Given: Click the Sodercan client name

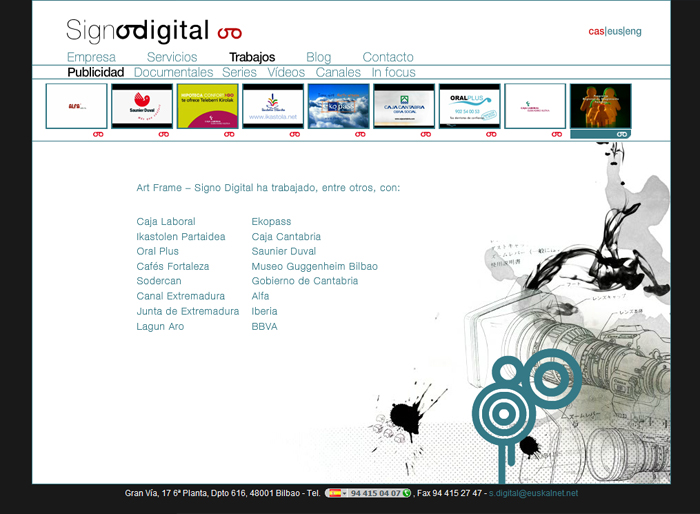Looking at the screenshot, I should pyautogui.click(x=159, y=281).
